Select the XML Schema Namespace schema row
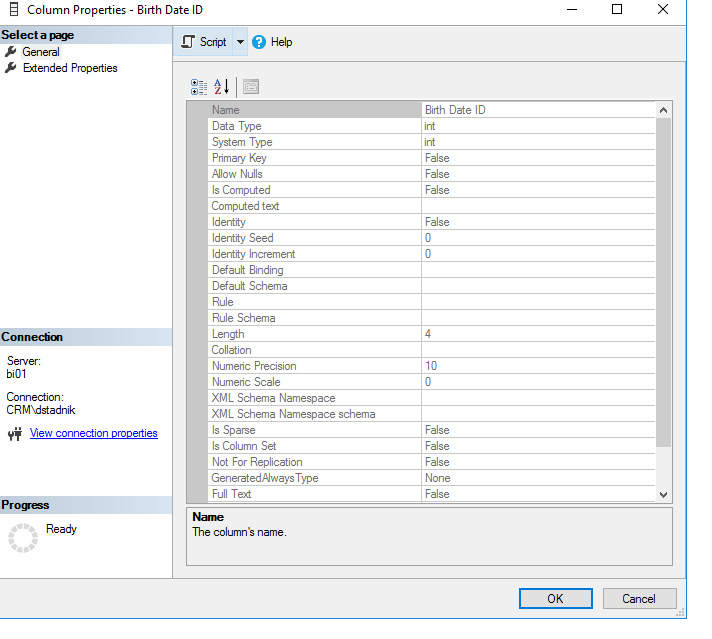Image resolution: width=712 pixels, height=639 pixels. [x=431, y=414]
